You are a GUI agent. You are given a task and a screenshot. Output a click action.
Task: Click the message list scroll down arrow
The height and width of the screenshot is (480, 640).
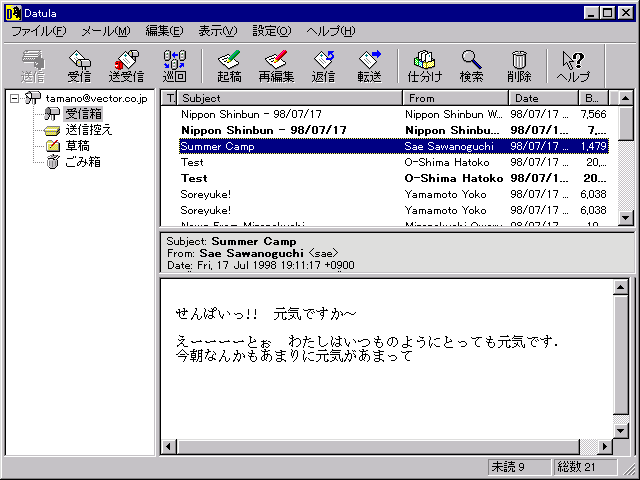coord(626,218)
